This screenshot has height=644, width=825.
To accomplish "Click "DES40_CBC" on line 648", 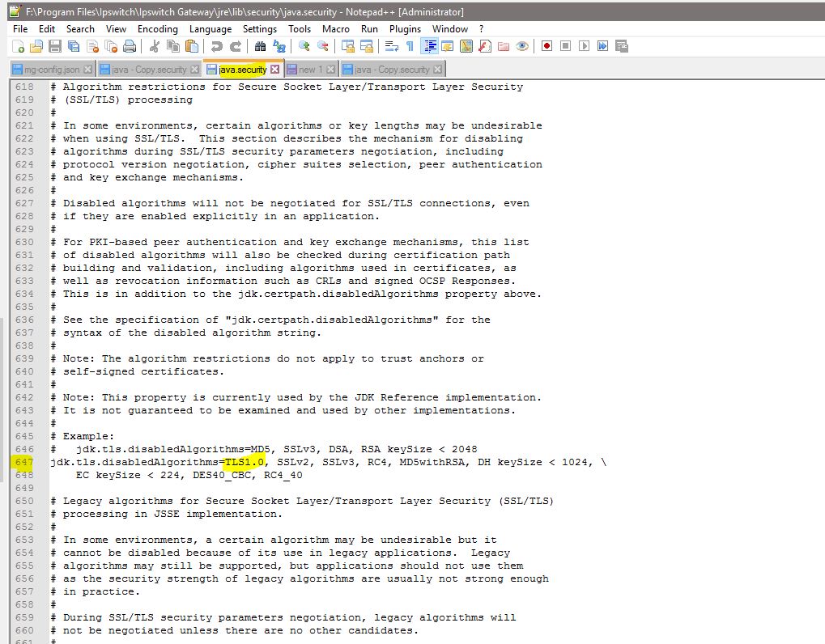I will pyautogui.click(x=222, y=475).
